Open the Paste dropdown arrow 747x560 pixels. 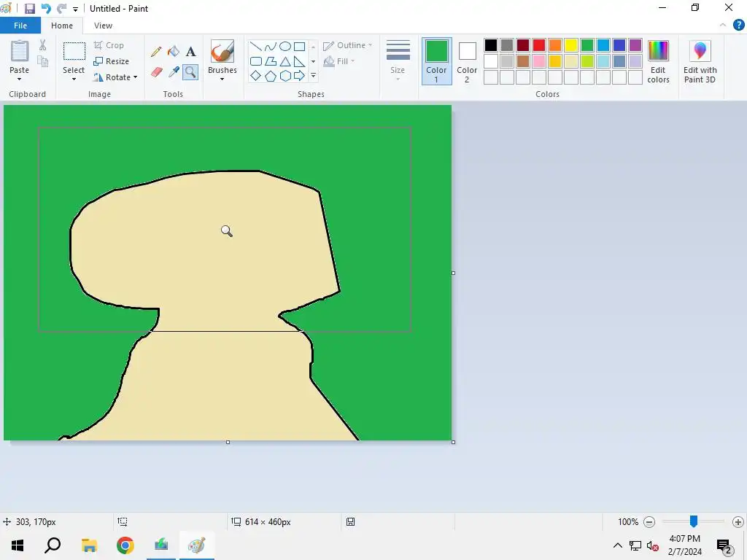20,79
